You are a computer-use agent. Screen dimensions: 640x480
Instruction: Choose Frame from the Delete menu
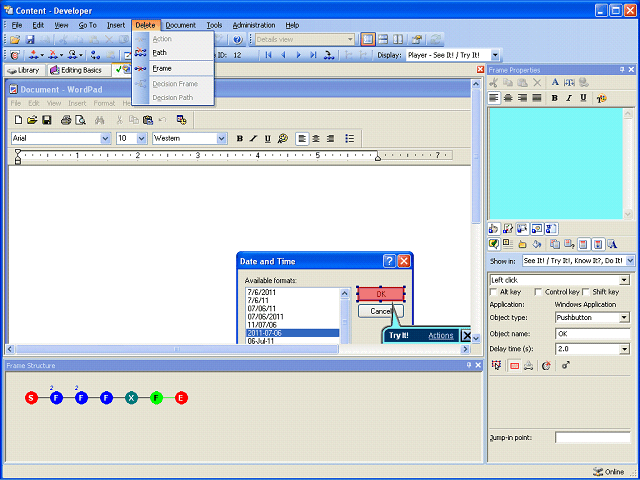[173, 68]
